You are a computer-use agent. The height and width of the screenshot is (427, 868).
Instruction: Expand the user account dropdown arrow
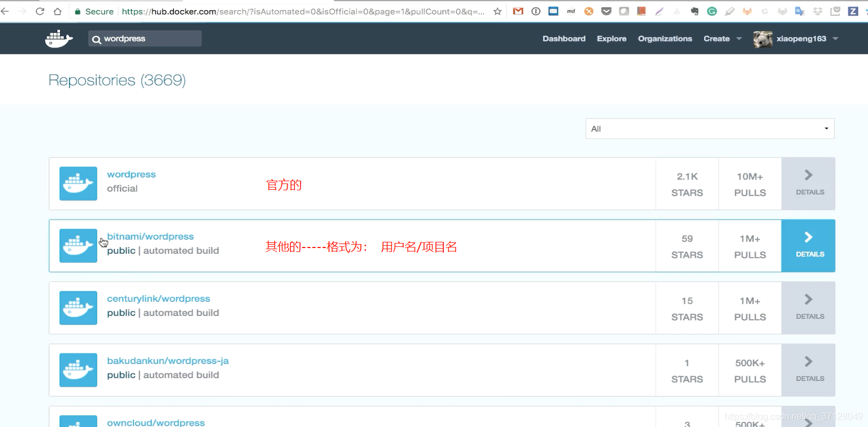coord(835,39)
